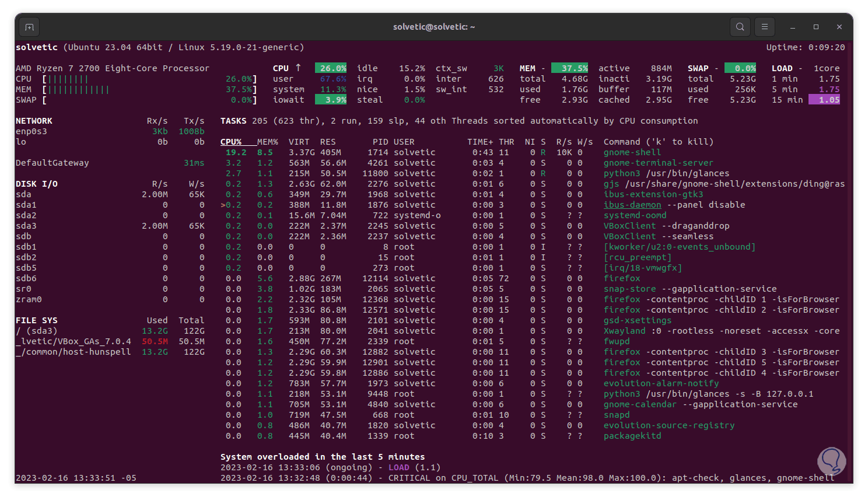Screen dimensions: 868x500
Task: Click the TASKS summary label
Action: pos(233,121)
